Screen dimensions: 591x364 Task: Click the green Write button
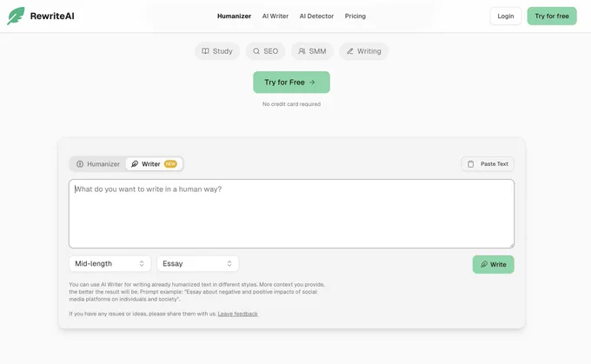(x=494, y=264)
